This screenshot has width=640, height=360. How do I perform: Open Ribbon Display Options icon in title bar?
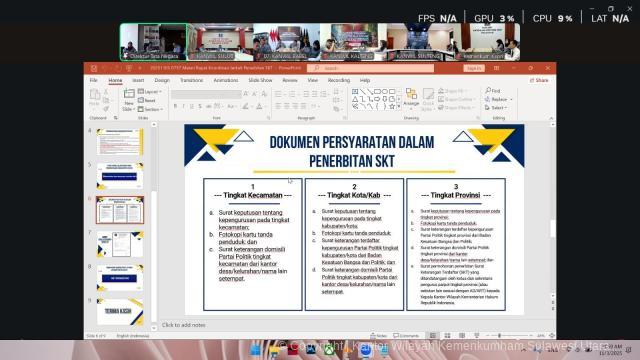496,68
